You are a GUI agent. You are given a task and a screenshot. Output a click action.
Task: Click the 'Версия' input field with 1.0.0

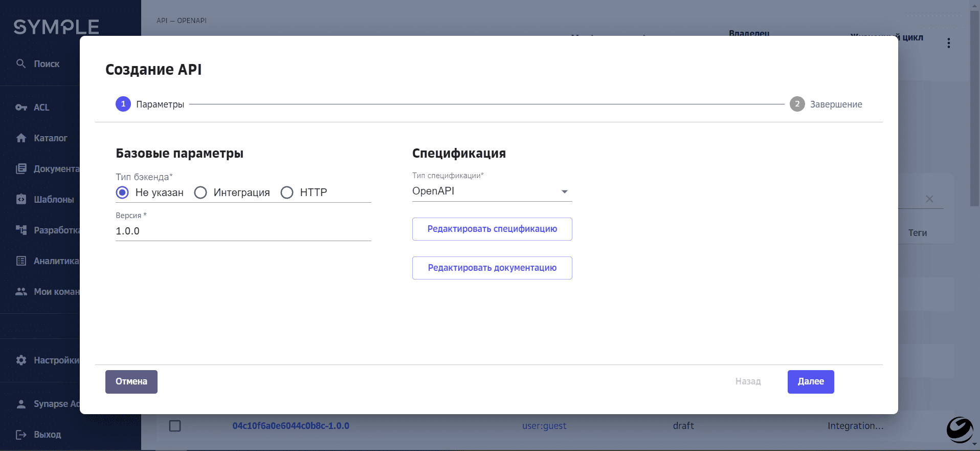[243, 231]
